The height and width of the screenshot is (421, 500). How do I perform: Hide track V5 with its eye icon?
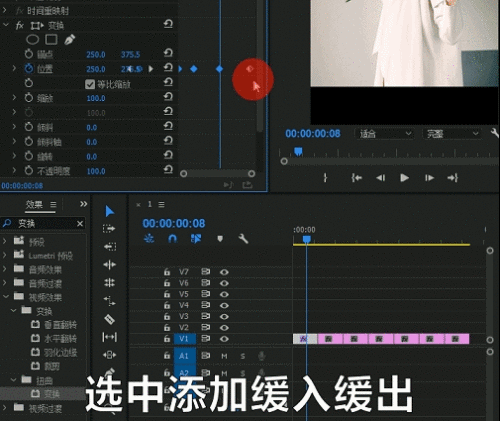(224, 294)
